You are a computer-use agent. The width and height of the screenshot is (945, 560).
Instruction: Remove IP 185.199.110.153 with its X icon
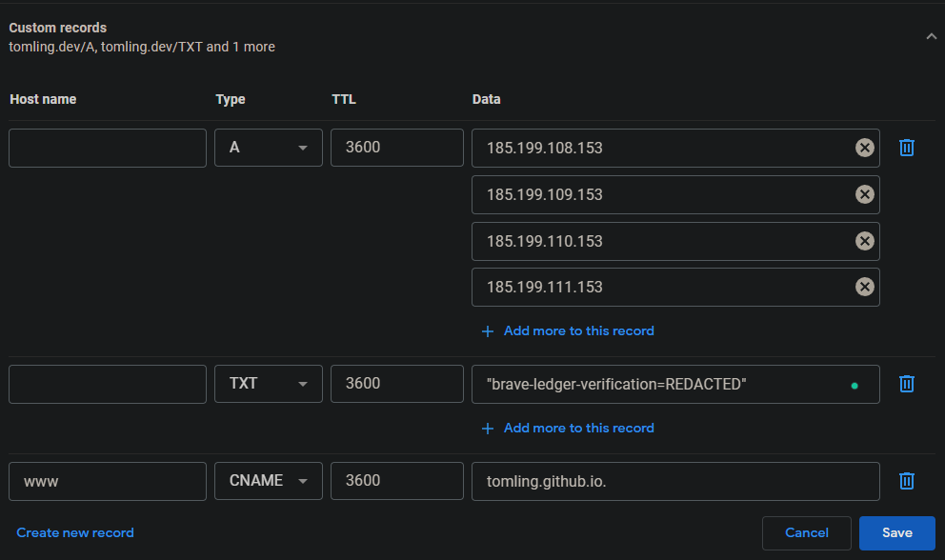click(865, 241)
